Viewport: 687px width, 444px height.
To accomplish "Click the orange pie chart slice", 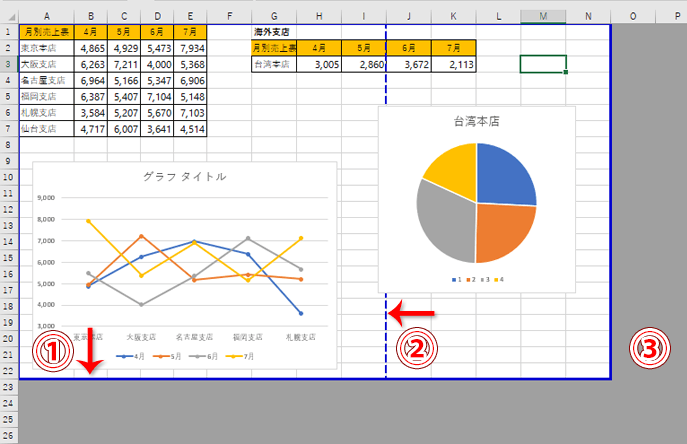I will click(502, 232).
